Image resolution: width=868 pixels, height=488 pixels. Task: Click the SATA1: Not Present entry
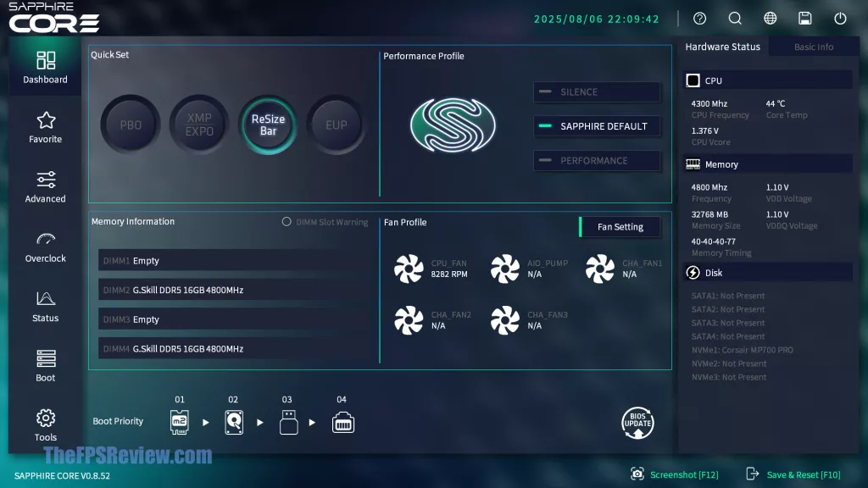[728, 296]
